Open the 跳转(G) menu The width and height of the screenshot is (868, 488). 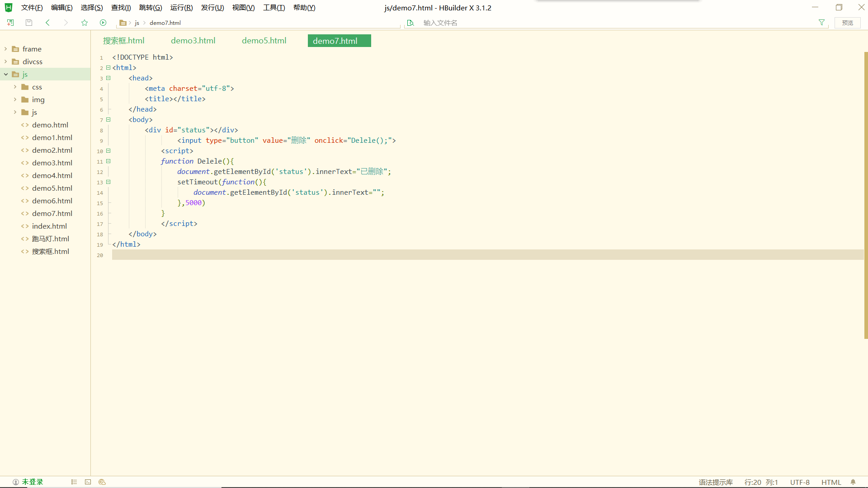(x=151, y=8)
